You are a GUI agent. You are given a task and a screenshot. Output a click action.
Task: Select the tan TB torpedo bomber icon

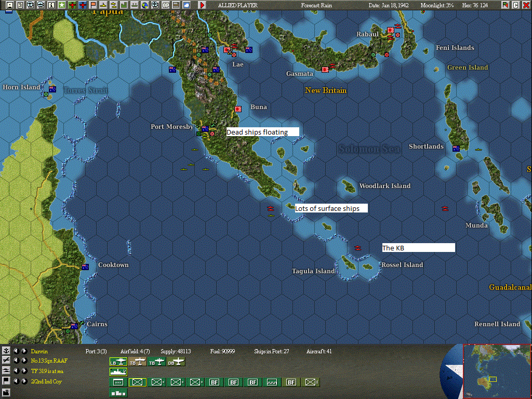137,362
